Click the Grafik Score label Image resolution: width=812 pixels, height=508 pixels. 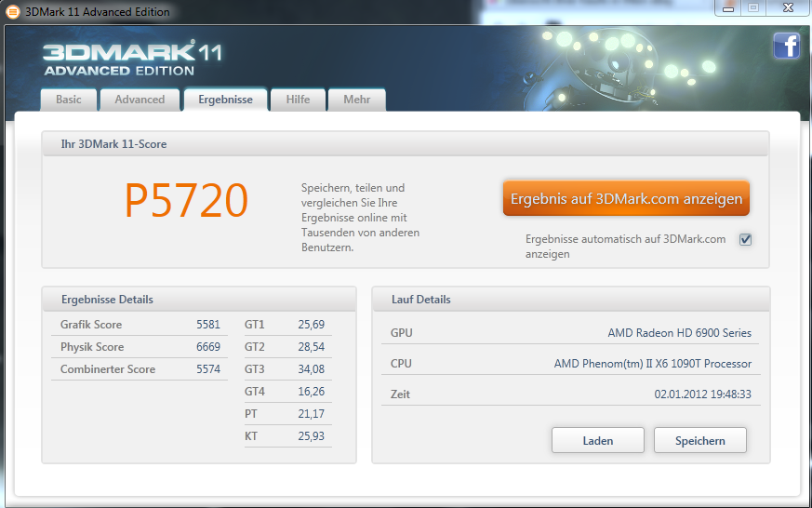click(91, 325)
